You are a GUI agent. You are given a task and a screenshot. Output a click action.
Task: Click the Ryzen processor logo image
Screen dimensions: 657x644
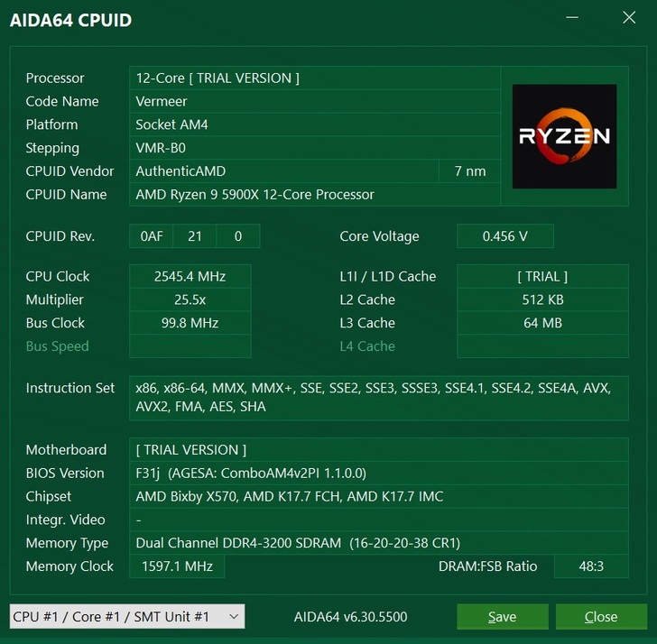[x=564, y=136]
